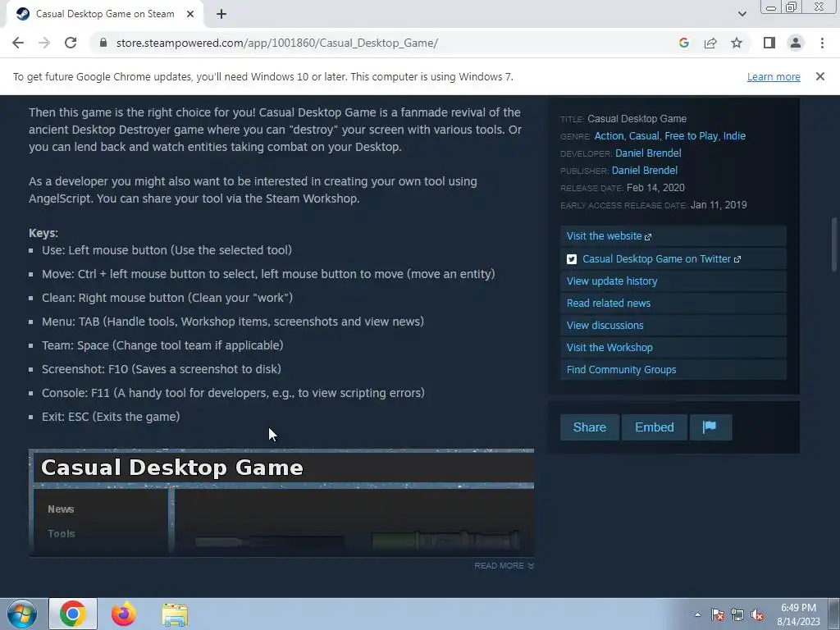Open Chrome's three-dot menu

(x=822, y=43)
